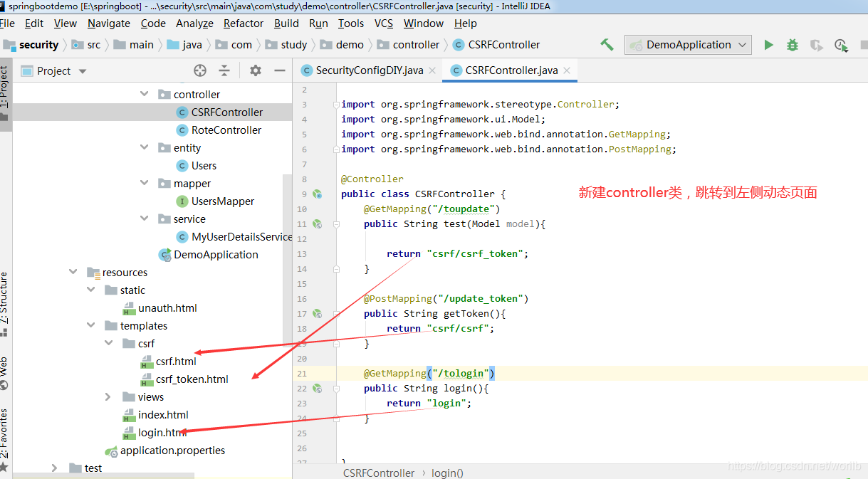Screen dimensions: 868x479
Task: Collapse all in the Project panel
Action: click(x=224, y=70)
